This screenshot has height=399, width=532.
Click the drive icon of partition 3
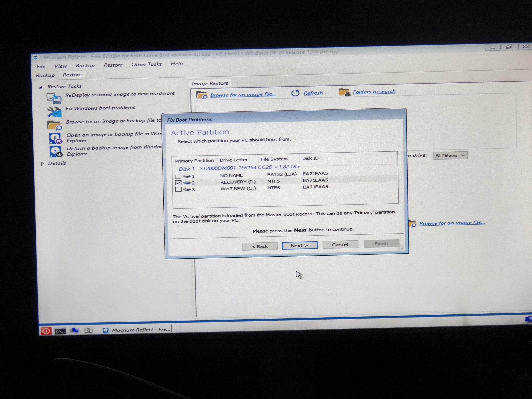click(x=187, y=189)
